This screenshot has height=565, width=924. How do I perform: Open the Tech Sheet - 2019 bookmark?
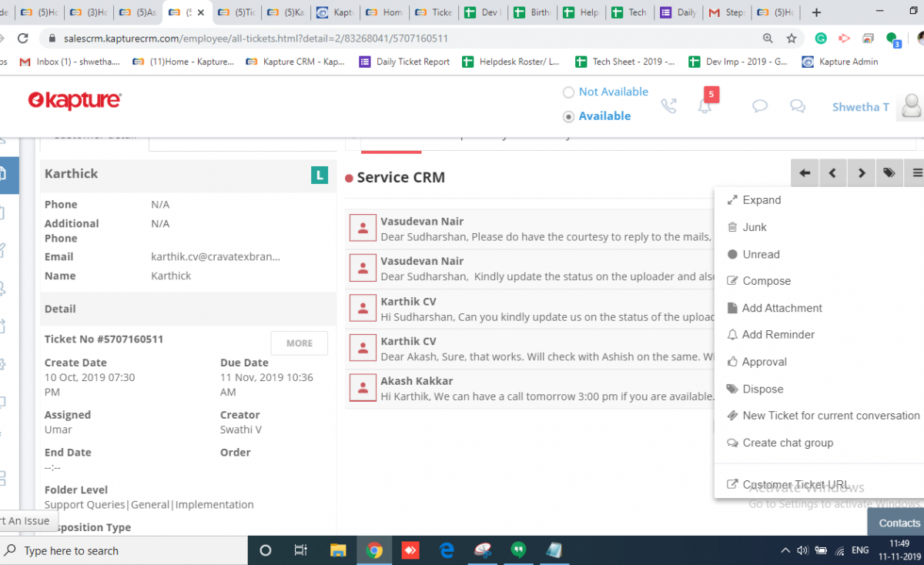point(624,62)
